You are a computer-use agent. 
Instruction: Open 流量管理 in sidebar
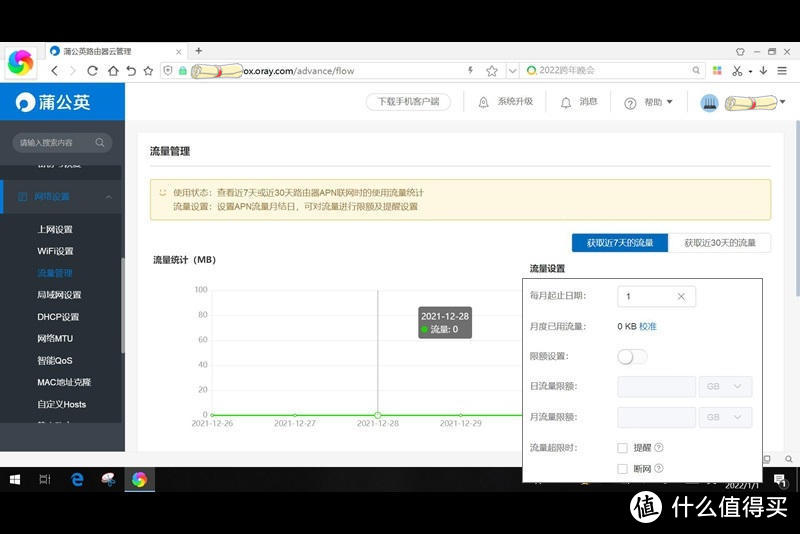55,273
